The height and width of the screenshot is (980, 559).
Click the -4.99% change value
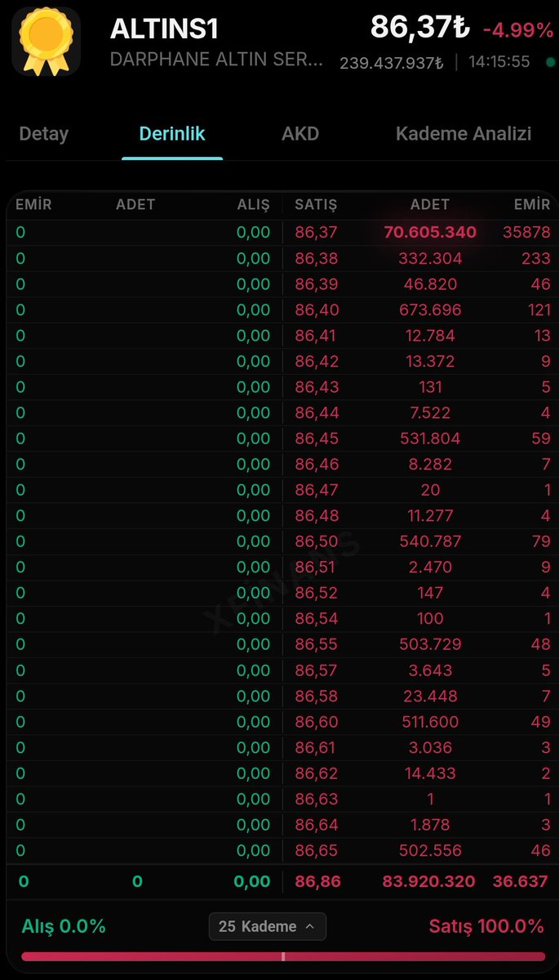click(x=518, y=30)
